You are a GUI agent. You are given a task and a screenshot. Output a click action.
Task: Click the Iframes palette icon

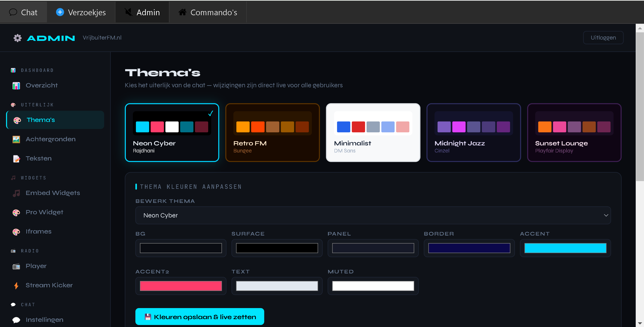pyautogui.click(x=16, y=232)
